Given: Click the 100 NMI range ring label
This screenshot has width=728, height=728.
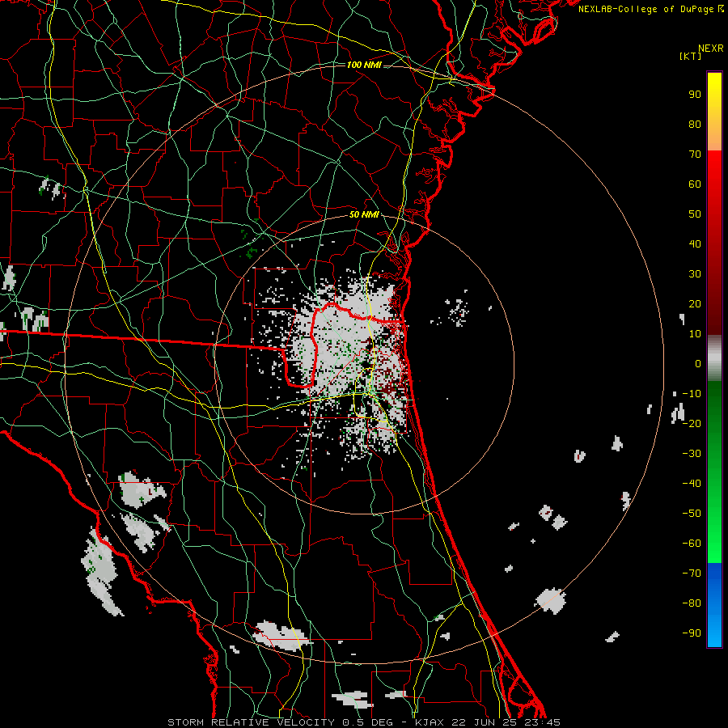Looking at the screenshot, I should point(364,65).
